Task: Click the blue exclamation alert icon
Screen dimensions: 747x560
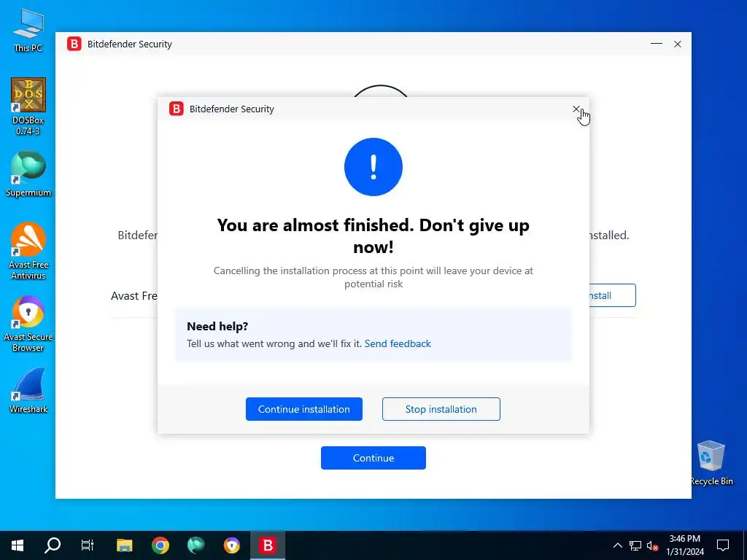Action: 373,167
